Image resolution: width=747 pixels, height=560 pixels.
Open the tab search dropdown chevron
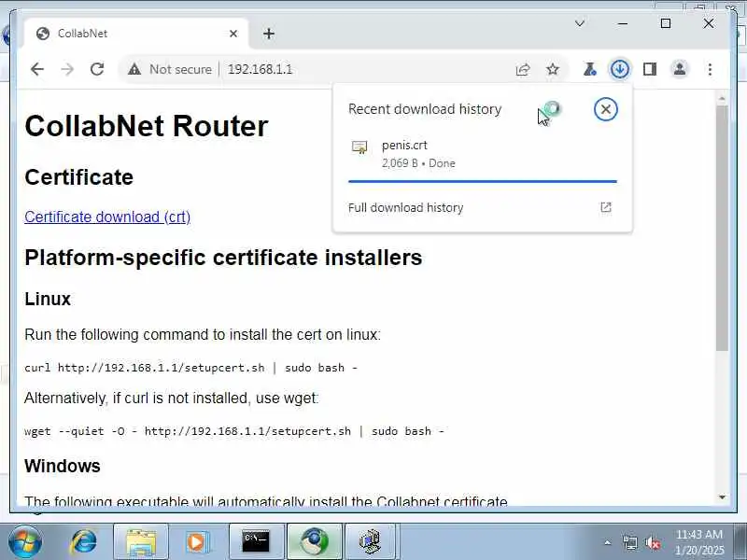tap(580, 23)
